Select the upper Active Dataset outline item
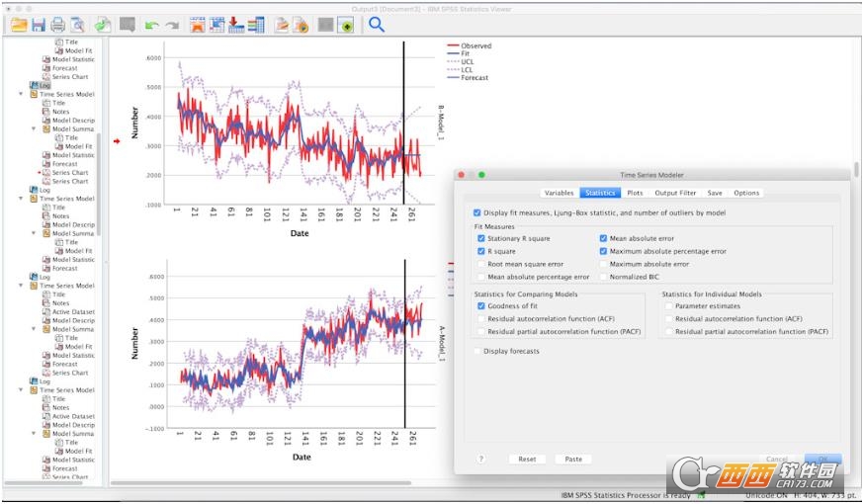Image resolution: width=864 pixels, height=504 pixels. coord(68,311)
